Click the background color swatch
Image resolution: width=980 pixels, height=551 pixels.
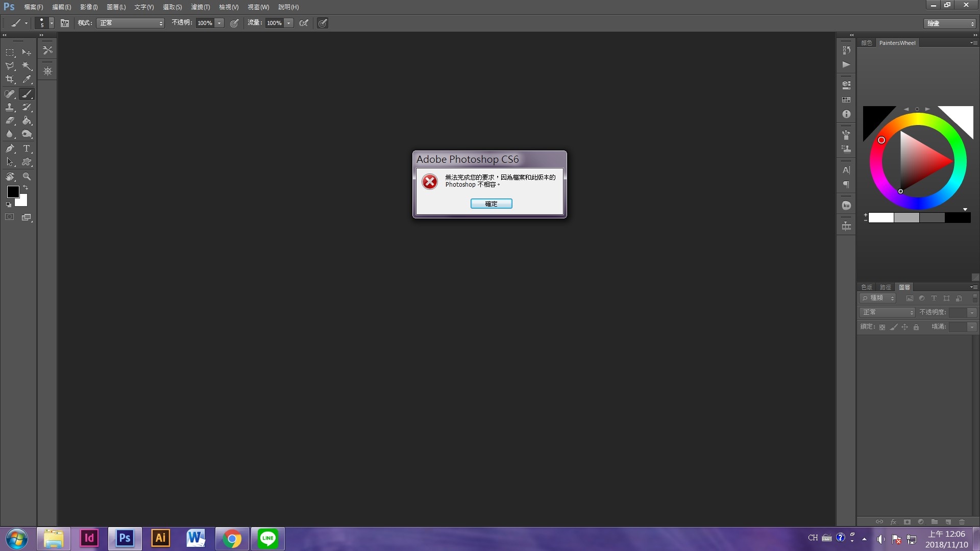pos(23,202)
